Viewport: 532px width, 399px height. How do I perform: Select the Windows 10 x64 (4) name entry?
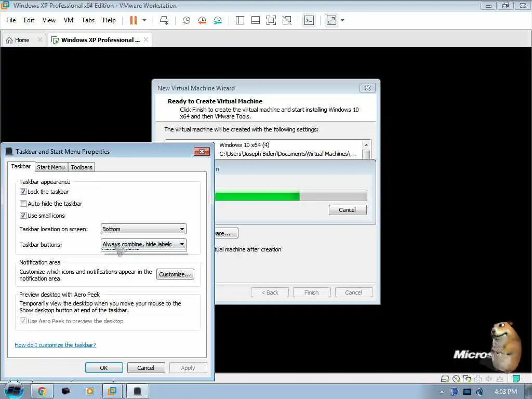244,145
